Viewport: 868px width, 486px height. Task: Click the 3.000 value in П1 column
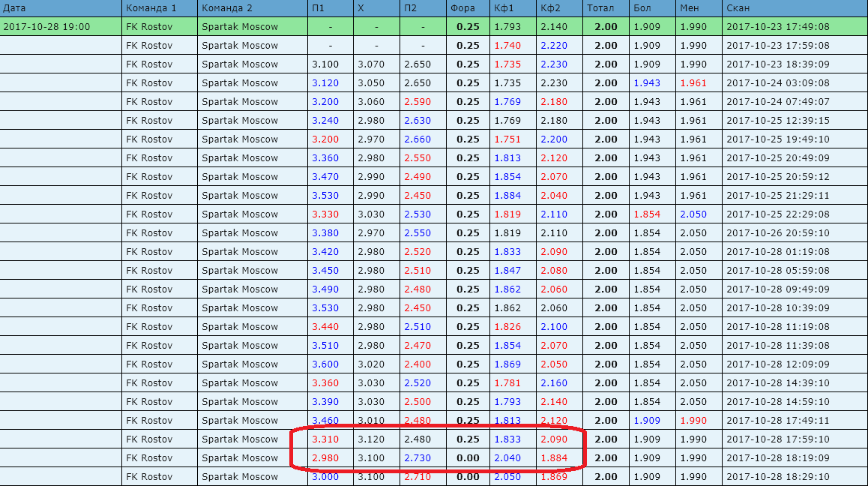tap(325, 477)
